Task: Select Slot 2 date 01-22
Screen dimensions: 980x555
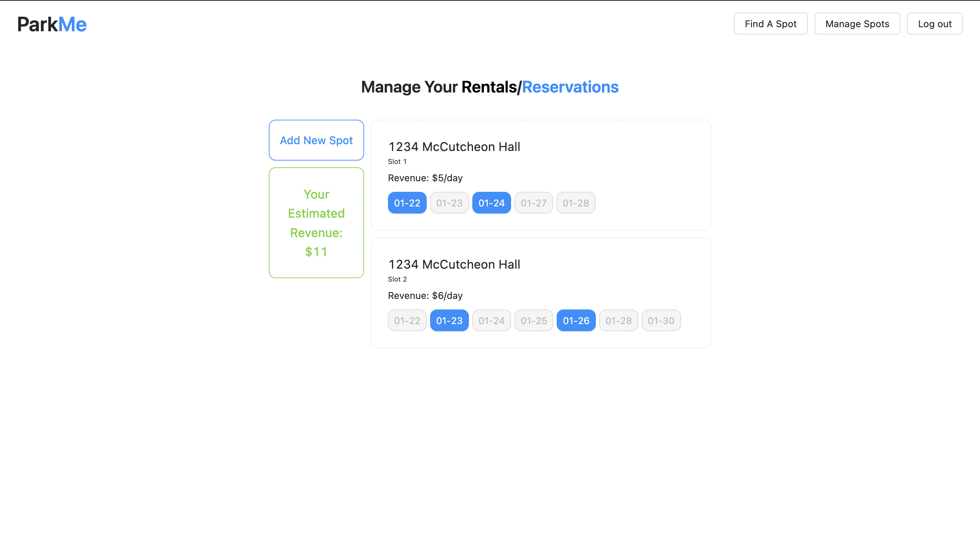Action: tap(407, 321)
